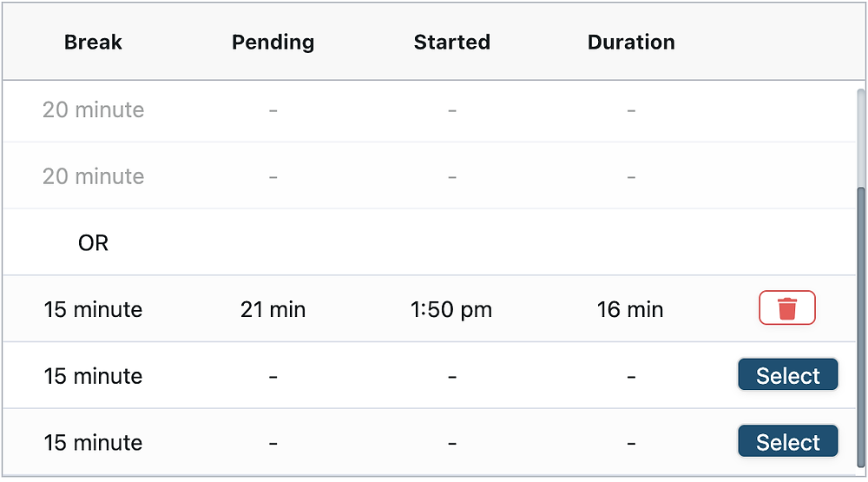Viewport: 868px width, 482px height.
Task: Select the middle 15 minute break
Action: (788, 375)
